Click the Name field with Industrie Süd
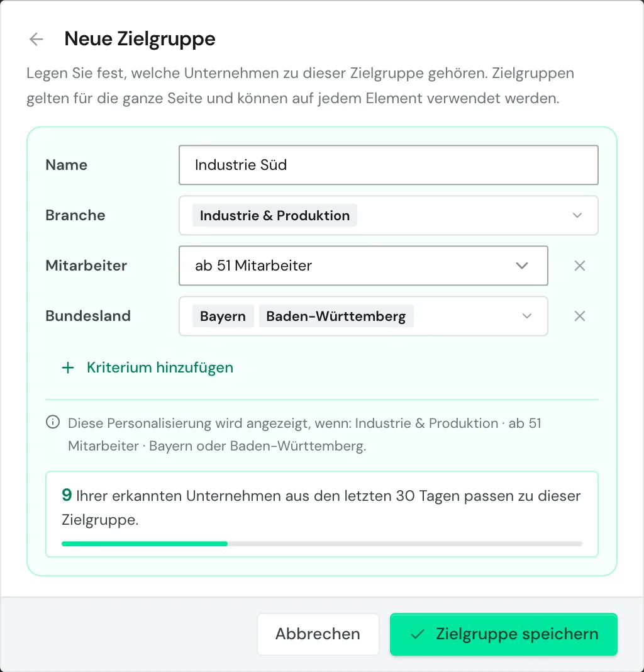The height and width of the screenshot is (672, 644). (x=388, y=165)
